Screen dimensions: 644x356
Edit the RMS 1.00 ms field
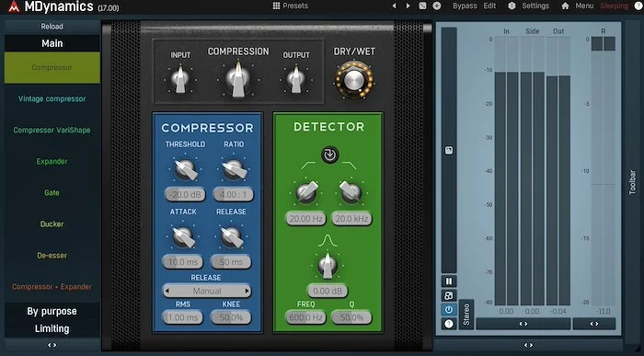pyautogui.click(x=183, y=317)
